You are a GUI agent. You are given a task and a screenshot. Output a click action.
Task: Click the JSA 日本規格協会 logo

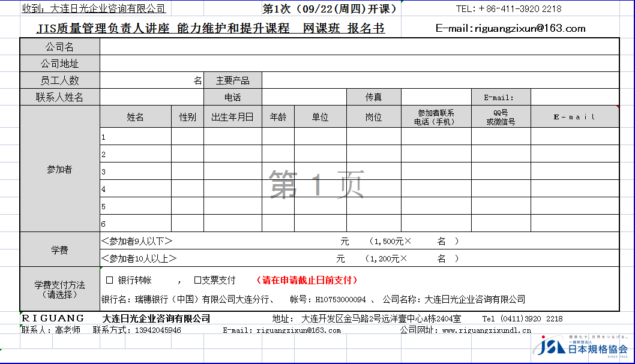(x=582, y=345)
